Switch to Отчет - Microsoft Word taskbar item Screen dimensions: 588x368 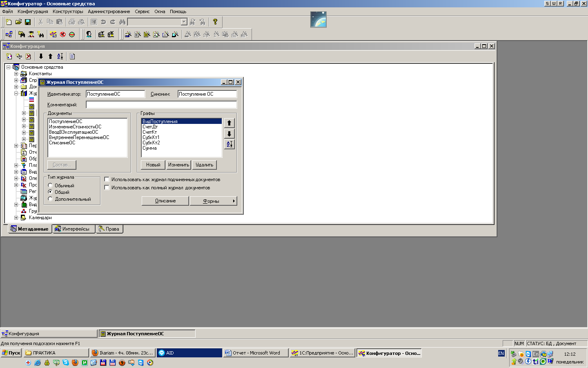point(256,353)
